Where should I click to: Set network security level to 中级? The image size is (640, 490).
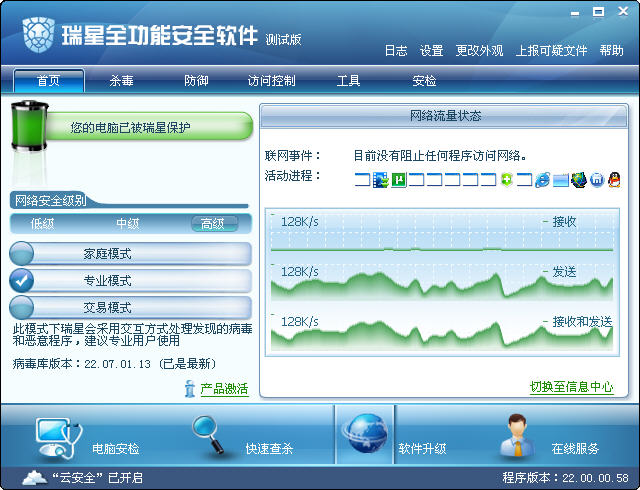tap(128, 224)
